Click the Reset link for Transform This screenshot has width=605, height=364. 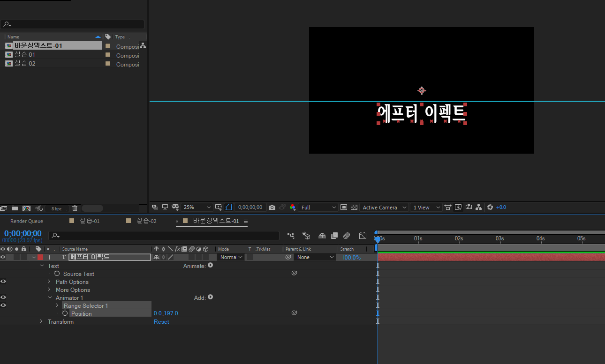click(161, 322)
